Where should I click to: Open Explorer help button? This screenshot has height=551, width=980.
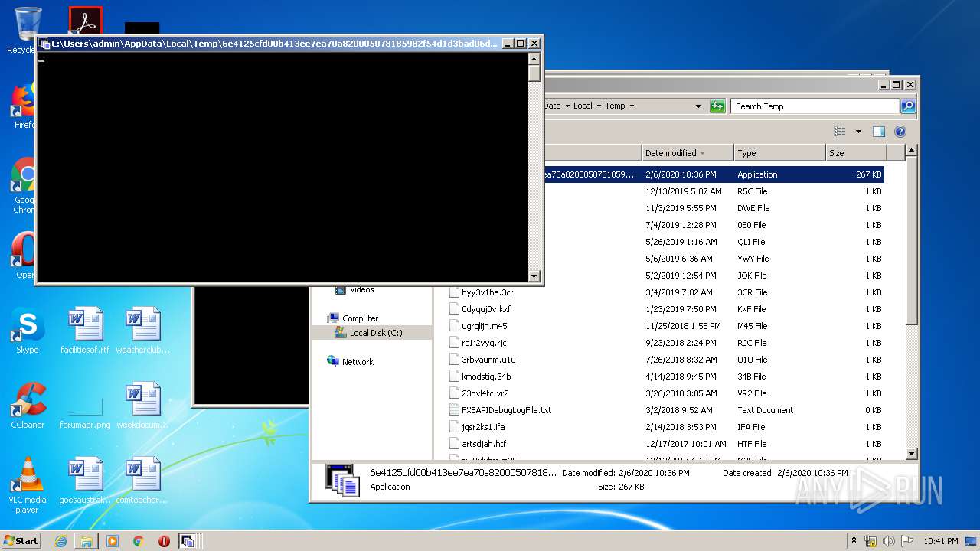pyautogui.click(x=900, y=132)
